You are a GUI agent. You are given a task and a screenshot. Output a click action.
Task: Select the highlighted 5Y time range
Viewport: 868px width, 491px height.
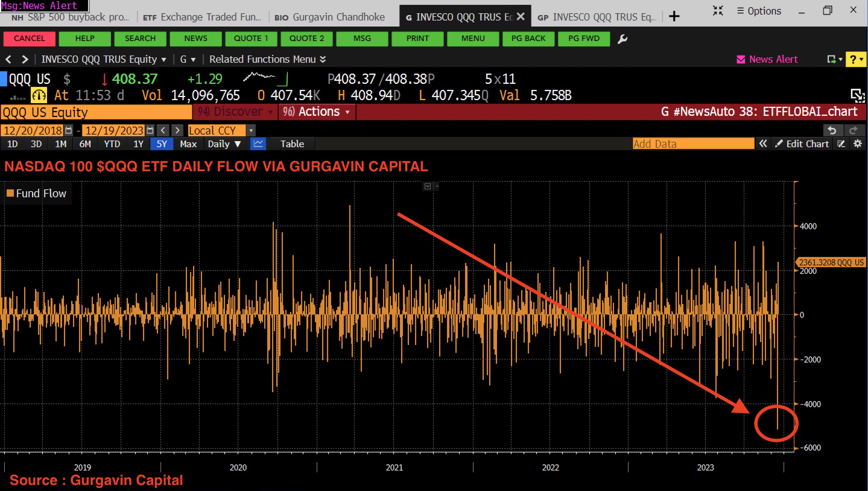click(162, 144)
